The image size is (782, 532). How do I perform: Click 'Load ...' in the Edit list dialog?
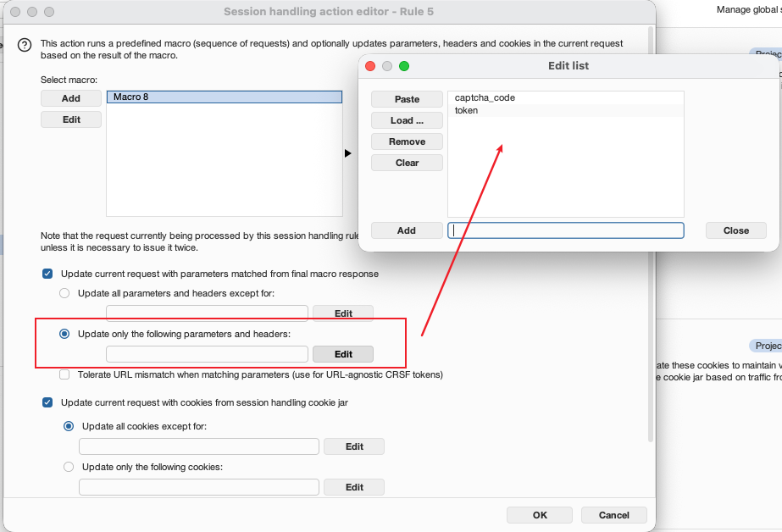click(x=407, y=120)
